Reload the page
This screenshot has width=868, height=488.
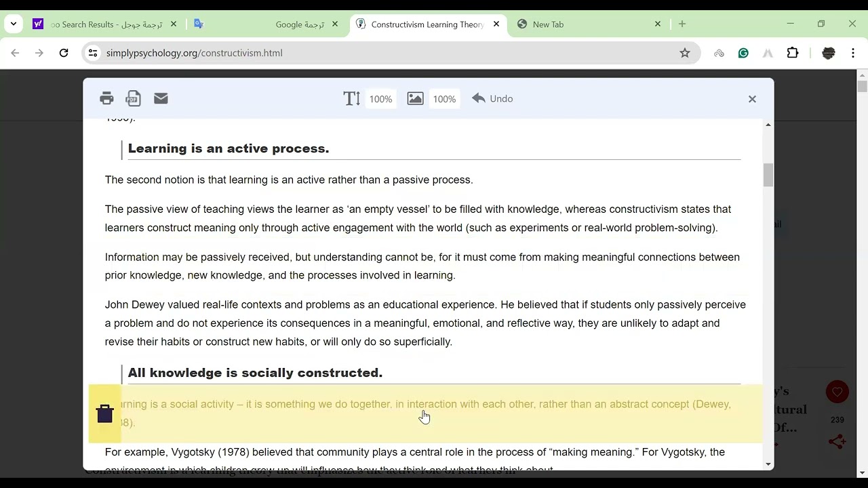(64, 53)
